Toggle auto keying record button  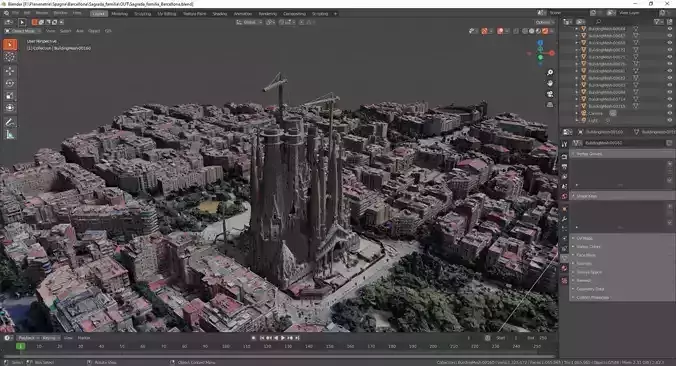pyautogui.click(x=254, y=338)
